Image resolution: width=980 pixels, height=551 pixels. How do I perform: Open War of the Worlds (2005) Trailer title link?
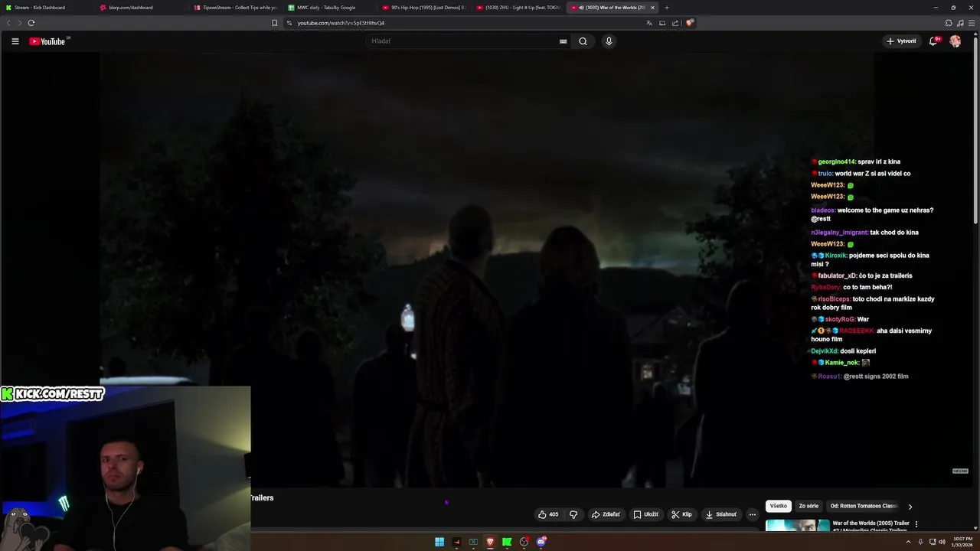871,526
